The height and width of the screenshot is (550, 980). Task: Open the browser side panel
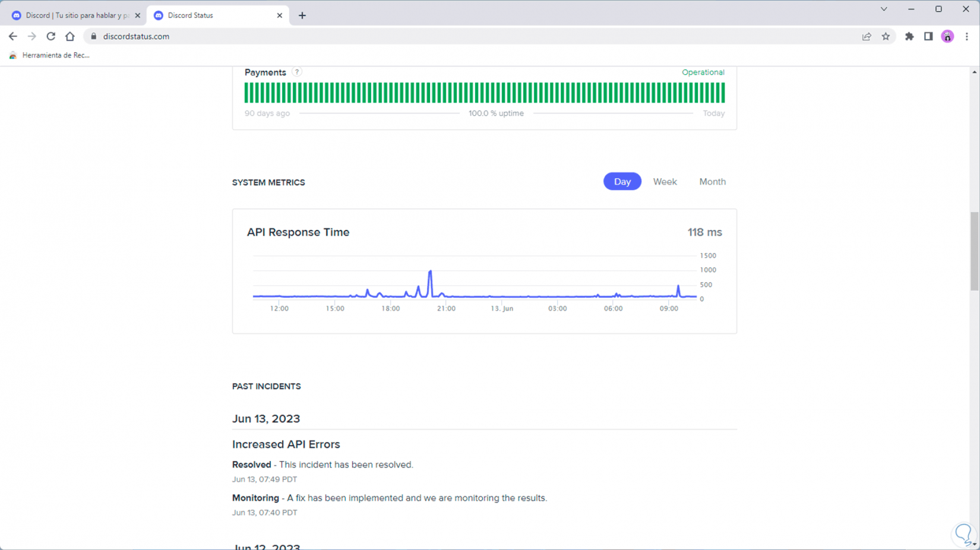[928, 36]
